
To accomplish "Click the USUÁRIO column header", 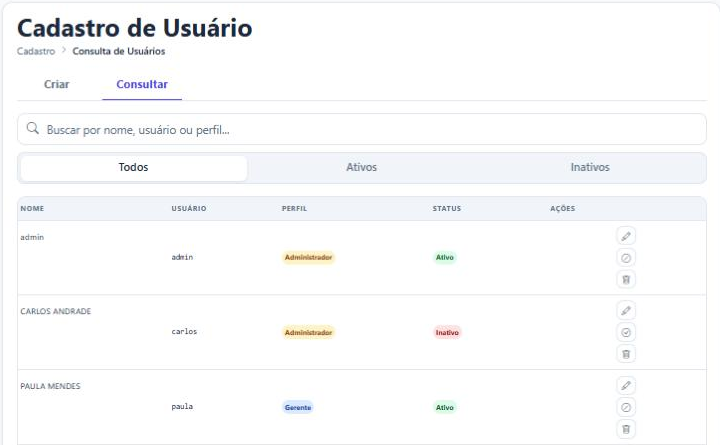I will tap(189, 208).
